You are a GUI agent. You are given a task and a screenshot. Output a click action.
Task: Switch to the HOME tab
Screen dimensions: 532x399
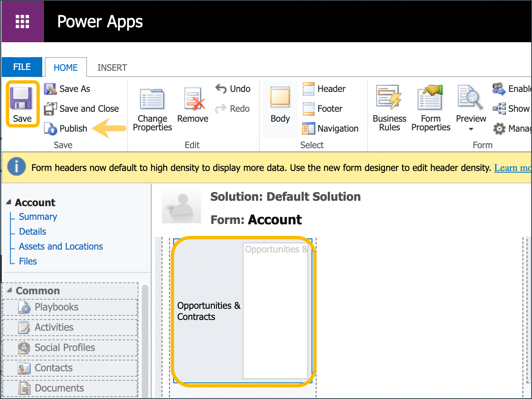(x=66, y=67)
